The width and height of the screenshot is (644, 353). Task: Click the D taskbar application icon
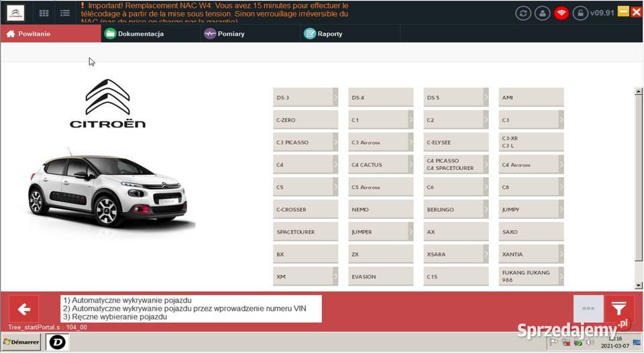pos(57,342)
